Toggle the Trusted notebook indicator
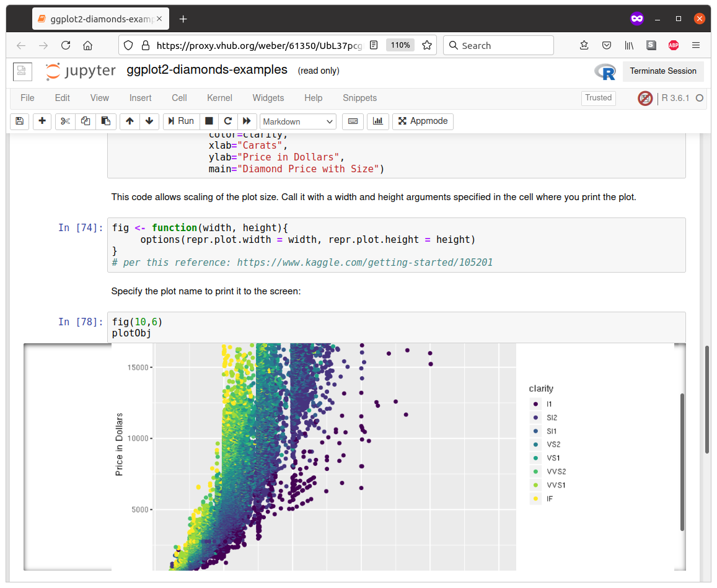717x588 pixels. point(598,98)
